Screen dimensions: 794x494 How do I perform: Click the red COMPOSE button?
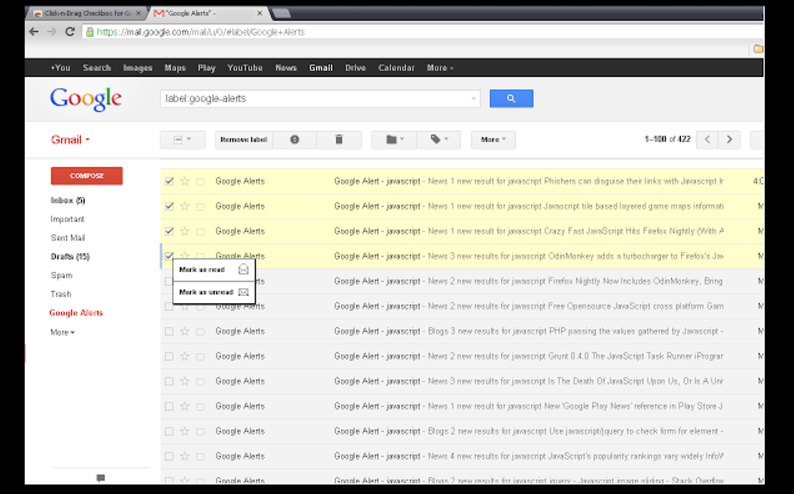87,176
